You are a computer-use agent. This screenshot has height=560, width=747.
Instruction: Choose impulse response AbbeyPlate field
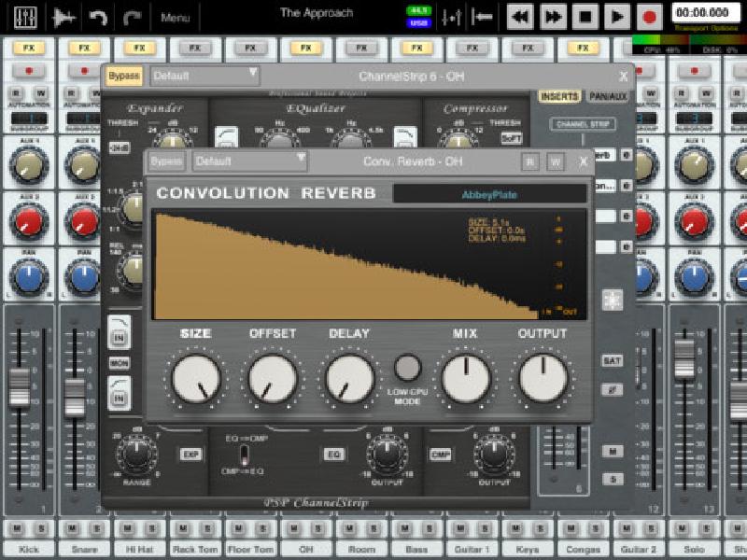489,194
